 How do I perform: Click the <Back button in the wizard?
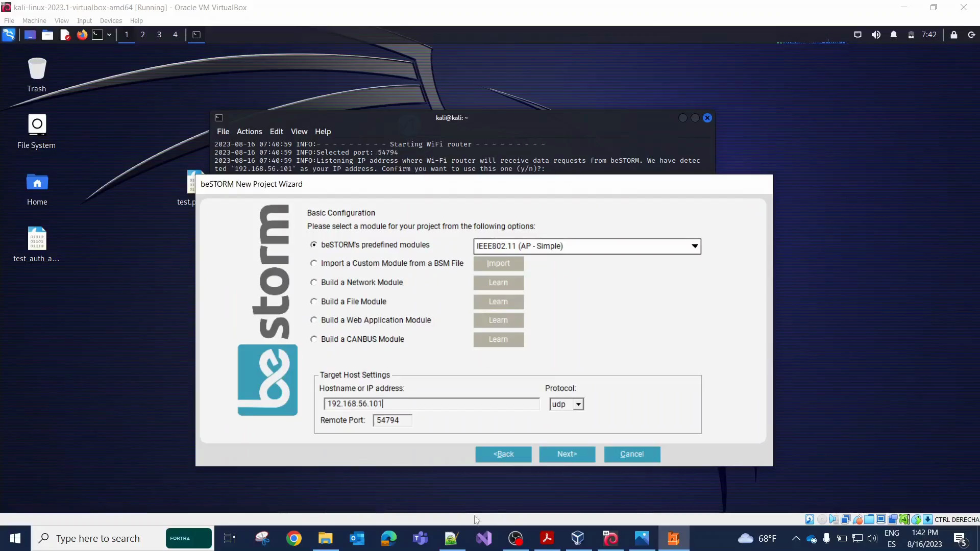(x=503, y=454)
